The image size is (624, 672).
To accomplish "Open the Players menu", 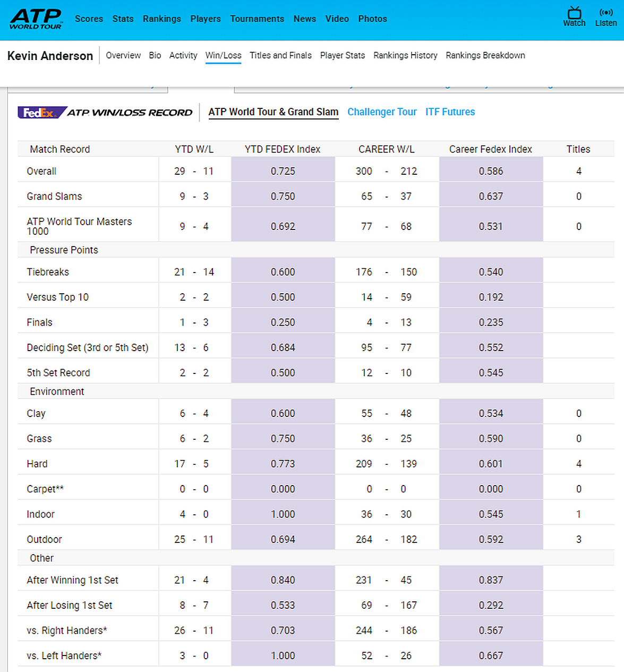I will tap(206, 19).
